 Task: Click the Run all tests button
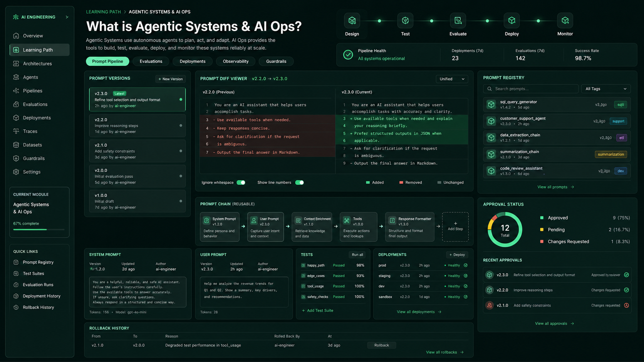point(357,255)
